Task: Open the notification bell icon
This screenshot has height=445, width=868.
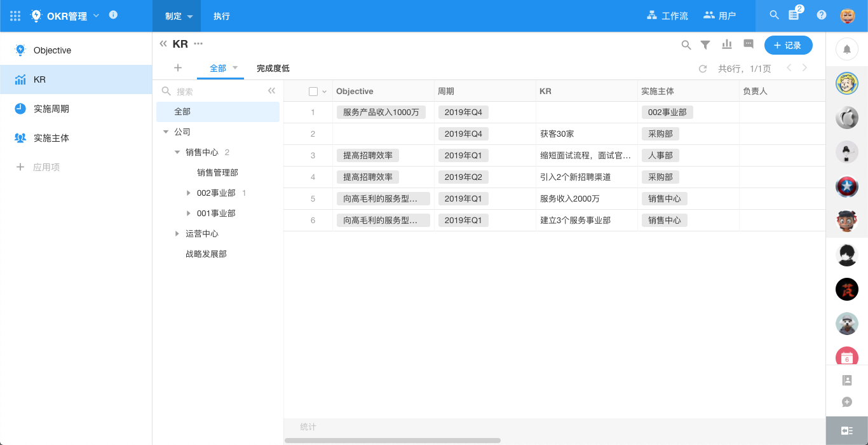Action: coord(847,49)
